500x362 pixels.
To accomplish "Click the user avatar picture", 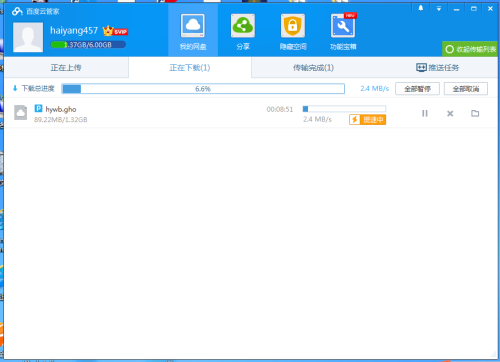I will click(x=28, y=37).
